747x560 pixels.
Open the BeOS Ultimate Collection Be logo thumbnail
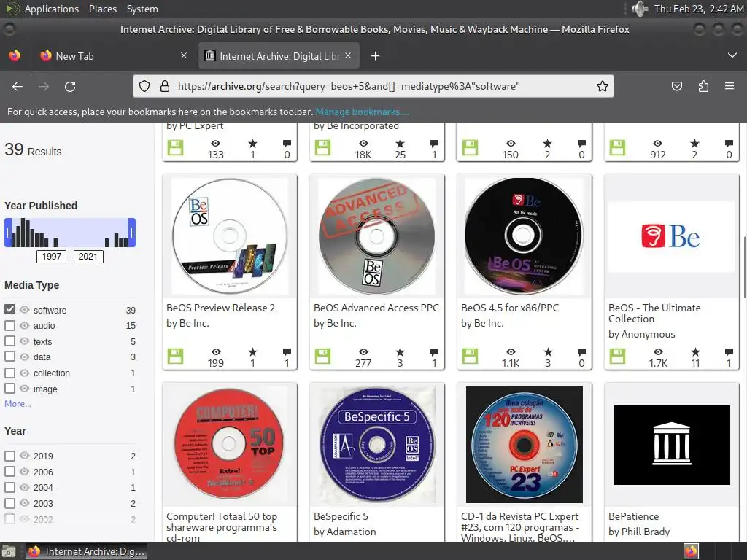pos(671,236)
